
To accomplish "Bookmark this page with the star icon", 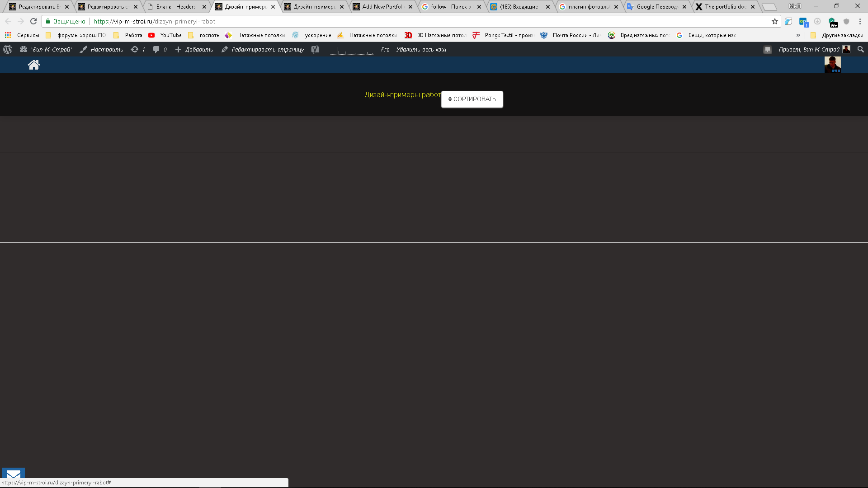I will (775, 21).
